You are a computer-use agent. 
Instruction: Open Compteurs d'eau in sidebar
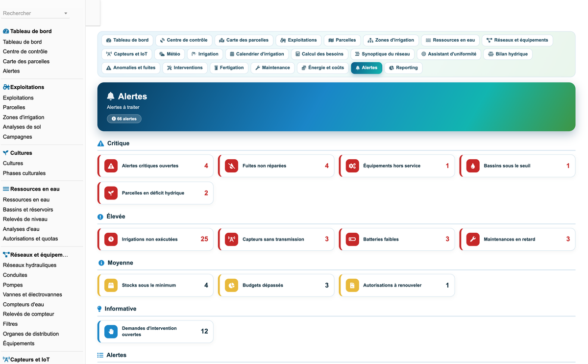coord(24,304)
